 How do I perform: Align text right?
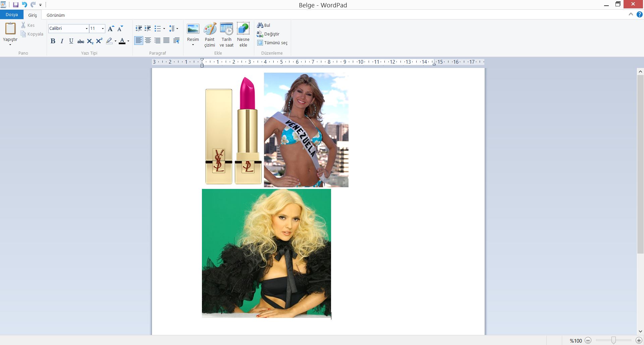157,41
